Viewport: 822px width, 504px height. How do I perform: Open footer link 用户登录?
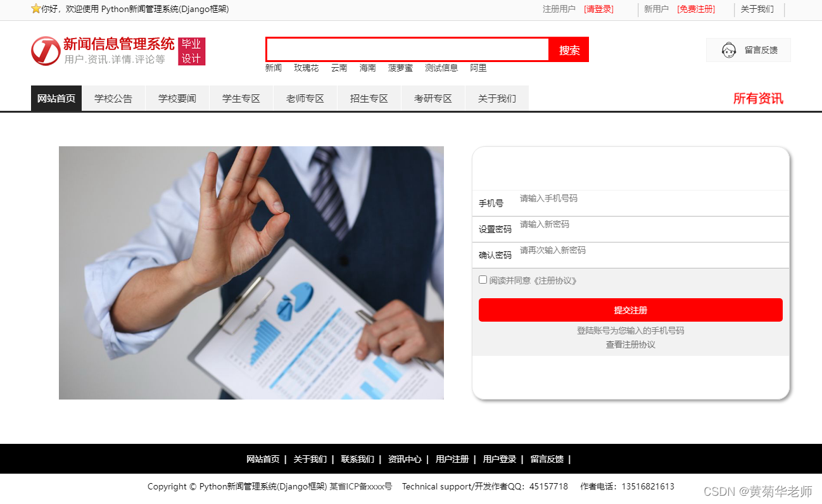pyautogui.click(x=500, y=459)
